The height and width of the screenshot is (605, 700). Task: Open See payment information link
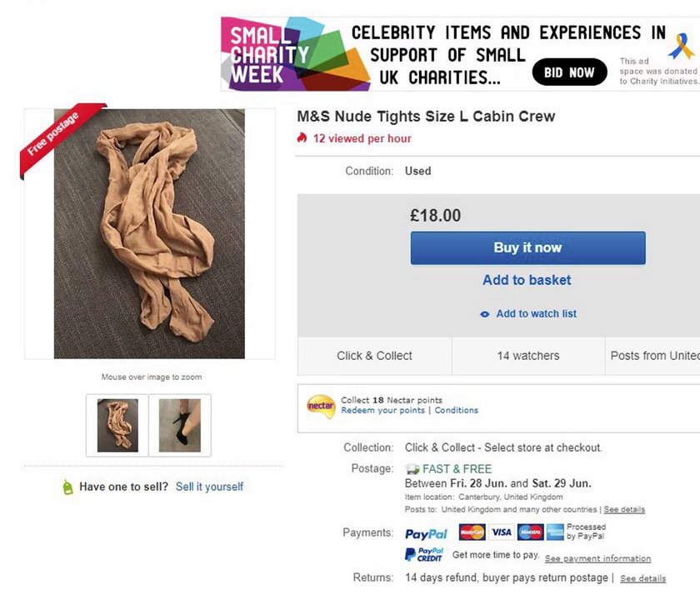pyautogui.click(x=597, y=558)
